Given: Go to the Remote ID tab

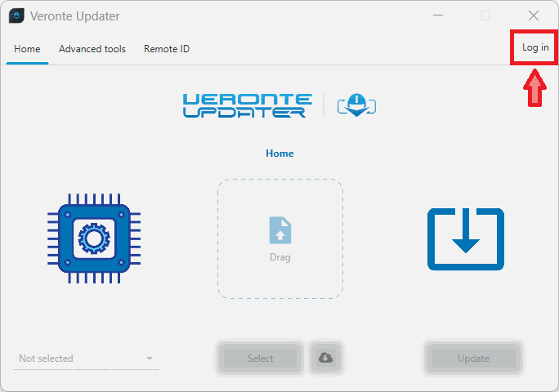Looking at the screenshot, I should point(167,49).
